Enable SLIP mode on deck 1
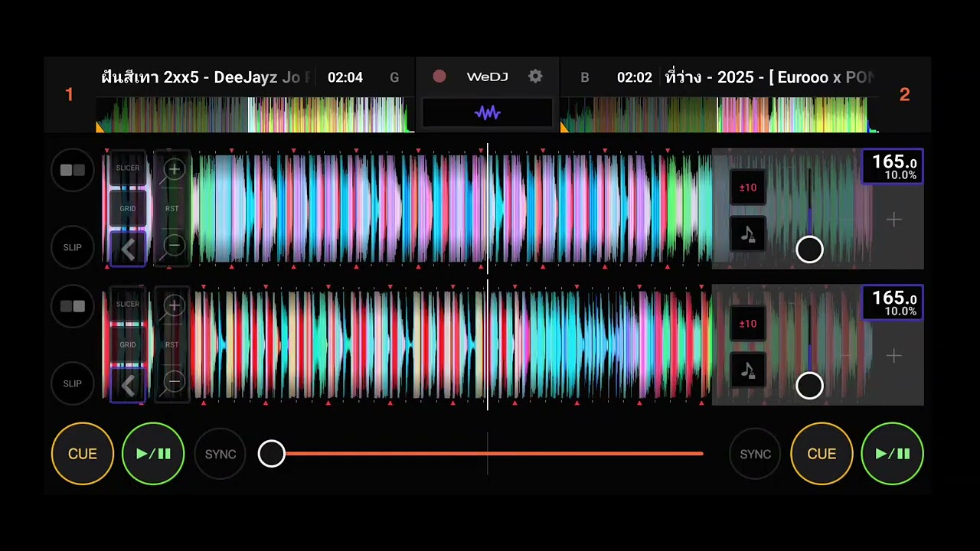The width and height of the screenshot is (980, 551). tap(73, 247)
